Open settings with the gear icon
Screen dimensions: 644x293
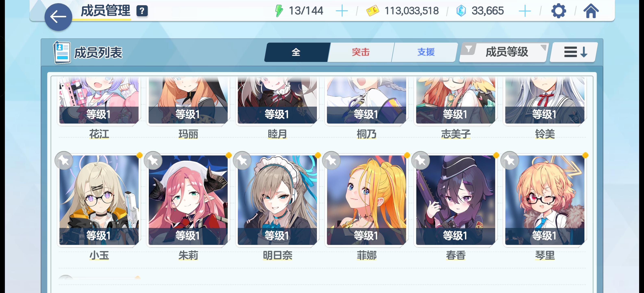pyautogui.click(x=558, y=11)
